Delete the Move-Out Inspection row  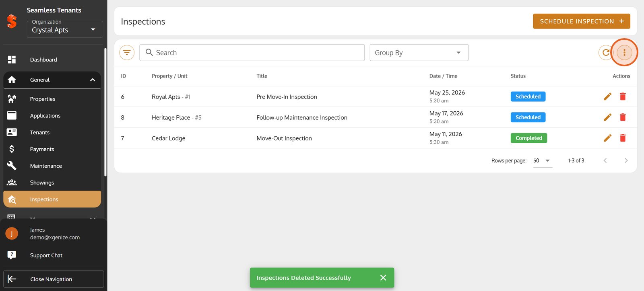pyautogui.click(x=623, y=138)
